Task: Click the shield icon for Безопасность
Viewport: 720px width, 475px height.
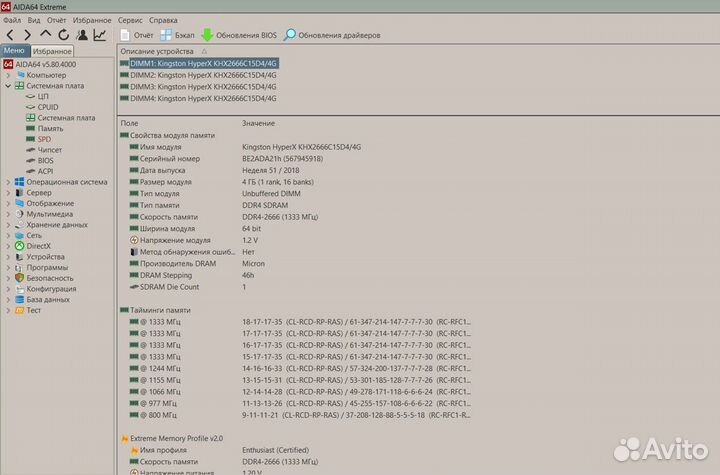Action: [20, 278]
